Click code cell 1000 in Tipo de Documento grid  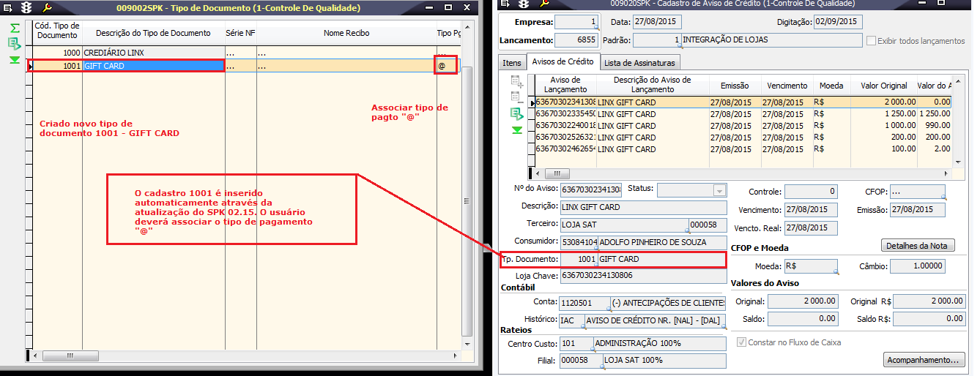coord(57,53)
